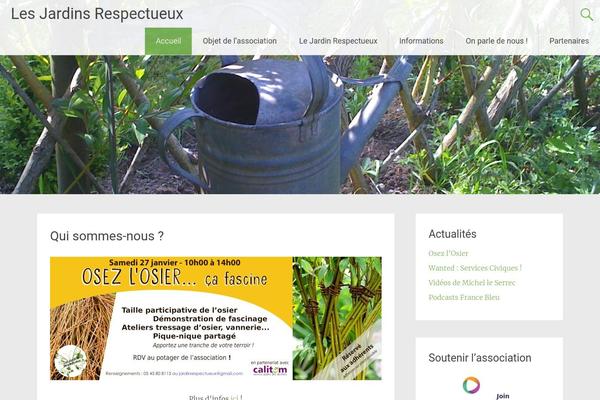Open the Podcasts France Bleu link
This screenshot has height=400, width=600.
click(x=464, y=297)
